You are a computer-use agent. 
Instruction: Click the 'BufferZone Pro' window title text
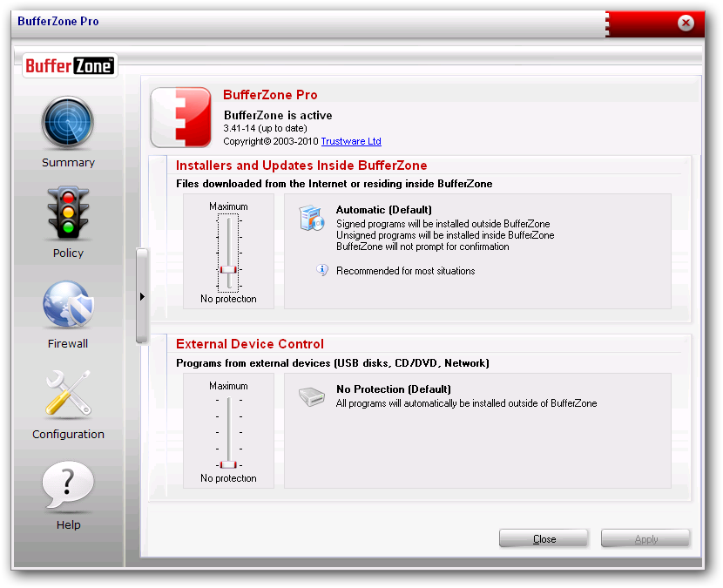(x=58, y=21)
